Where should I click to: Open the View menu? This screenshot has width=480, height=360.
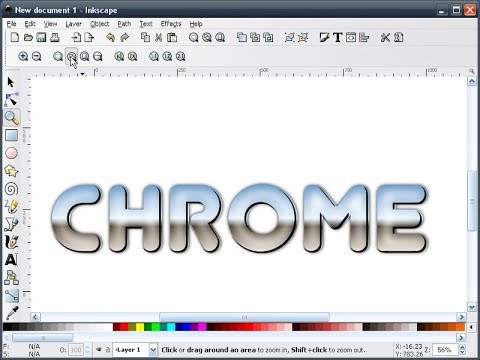pyautogui.click(x=50, y=24)
